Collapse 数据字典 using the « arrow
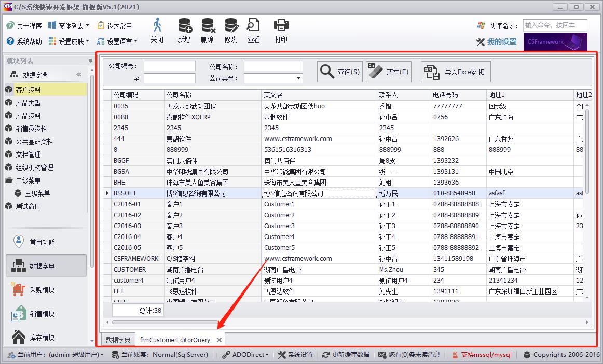Screen dimensions: 603x364 [x=79, y=74]
